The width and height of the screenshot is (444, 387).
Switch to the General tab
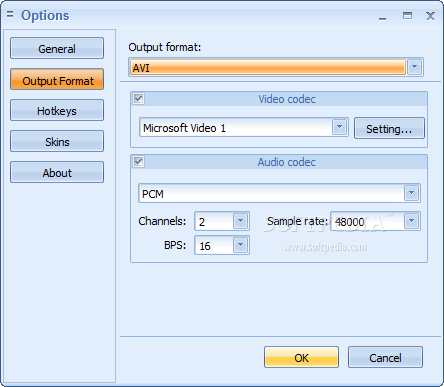(x=57, y=48)
